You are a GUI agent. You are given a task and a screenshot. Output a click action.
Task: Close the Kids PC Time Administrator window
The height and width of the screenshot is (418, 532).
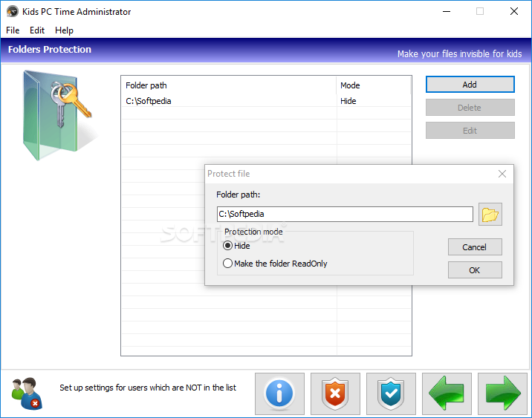pos(514,12)
